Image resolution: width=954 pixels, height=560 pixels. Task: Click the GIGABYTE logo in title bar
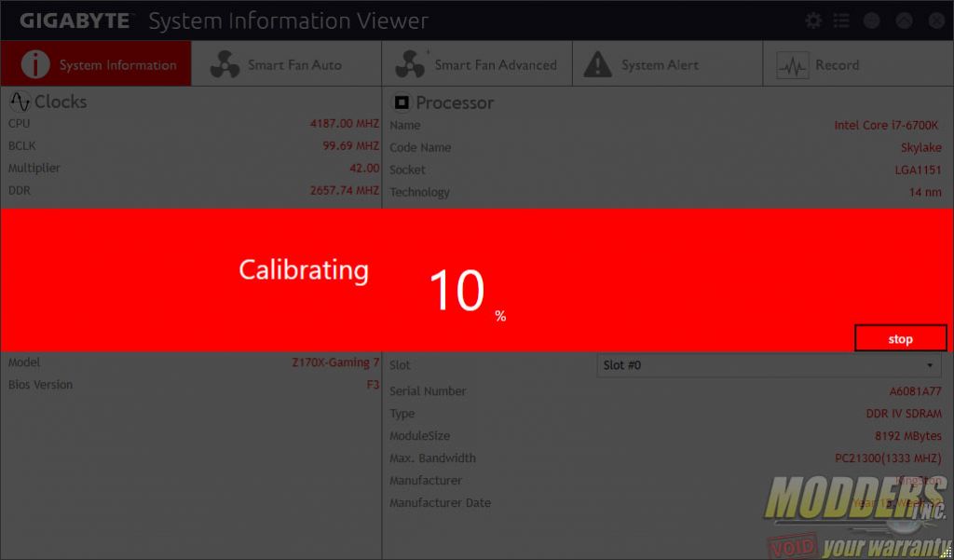(75, 20)
